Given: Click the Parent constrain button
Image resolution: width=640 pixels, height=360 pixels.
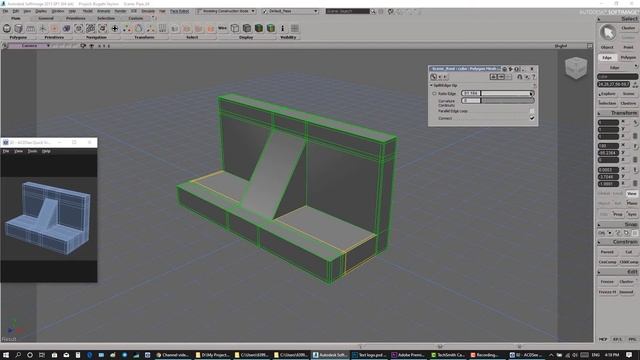Looking at the screenshot, I should 607,252.
